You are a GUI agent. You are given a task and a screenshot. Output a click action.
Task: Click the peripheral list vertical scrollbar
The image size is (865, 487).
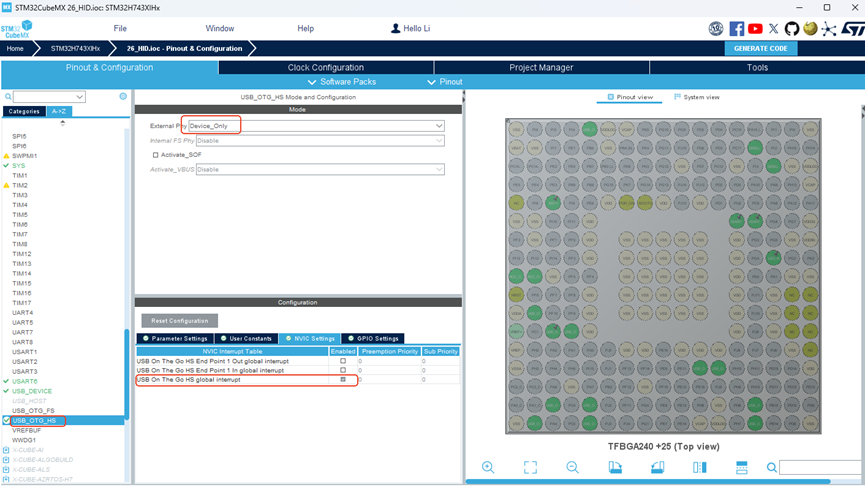point(127,375)
